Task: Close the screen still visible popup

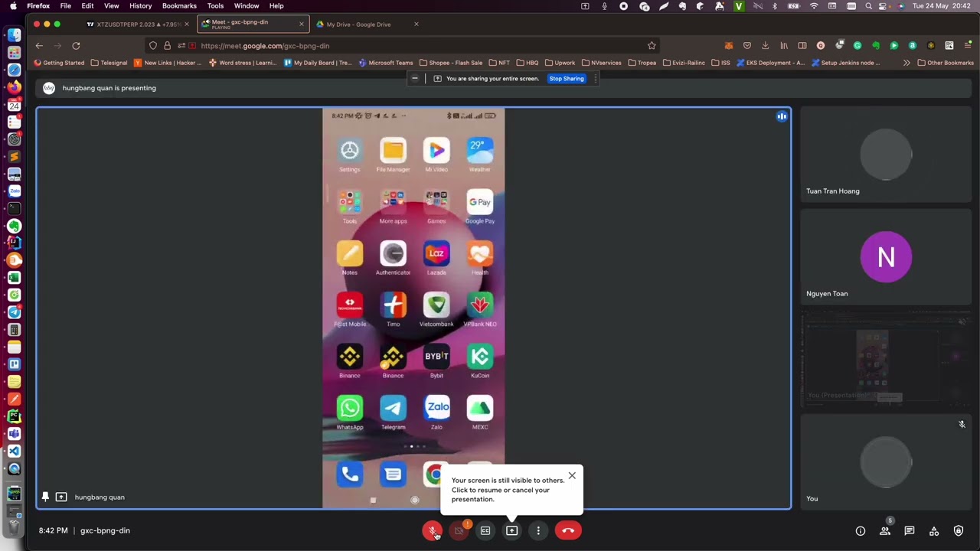Action: [572, 476]
